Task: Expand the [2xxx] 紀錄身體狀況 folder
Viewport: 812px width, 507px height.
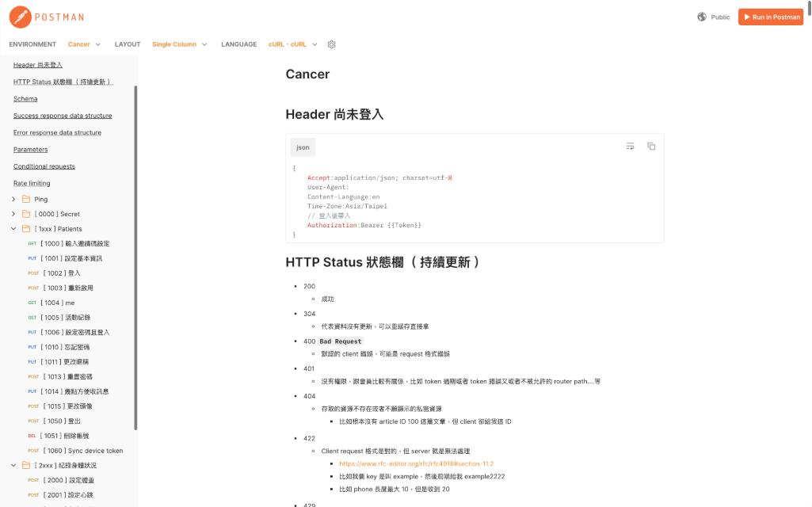Action: click(x=13, y=465)
